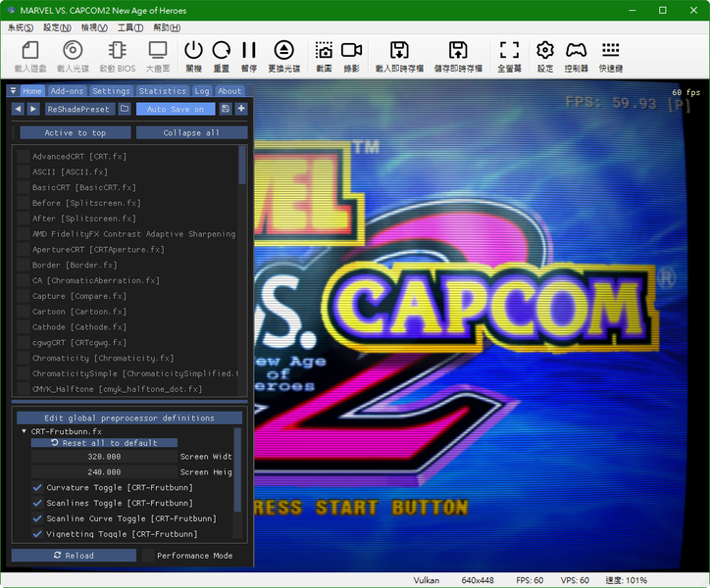The width and height of the screenshot is (710, 588).
Task: Enable Cartoon effect checkbox
Action: [x=24, y=312]
